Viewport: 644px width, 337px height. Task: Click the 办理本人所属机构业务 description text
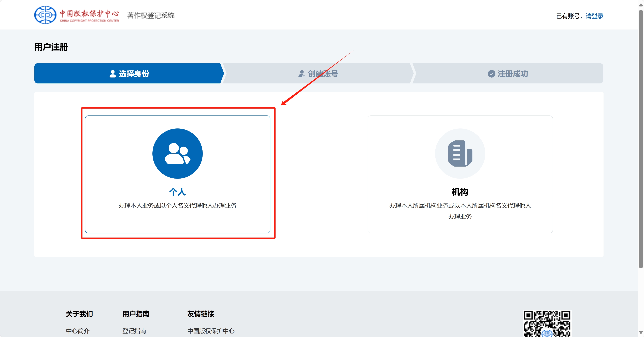pyautogui.click(x=460, y=211)
